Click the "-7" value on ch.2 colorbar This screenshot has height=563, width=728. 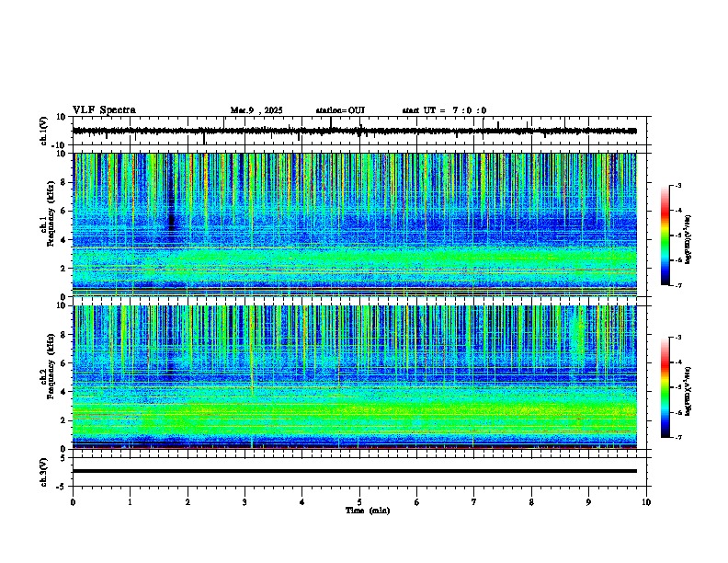click(x=677, y=437)
